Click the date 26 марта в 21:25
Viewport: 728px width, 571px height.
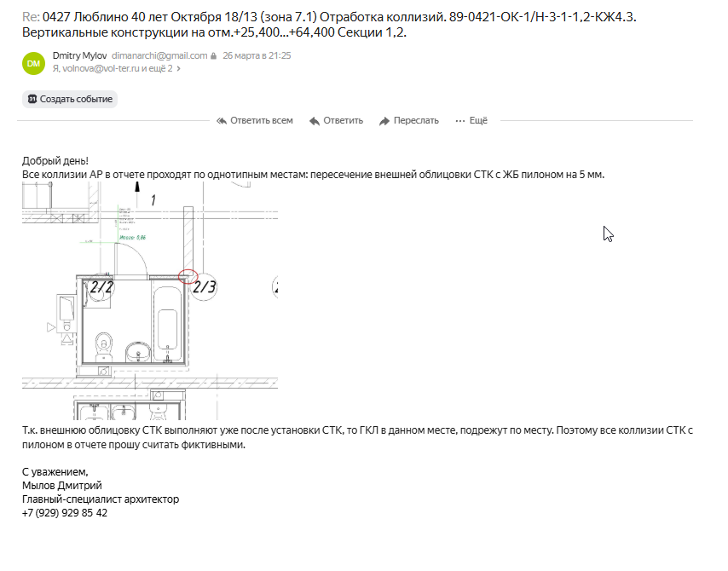pos(257,55)
